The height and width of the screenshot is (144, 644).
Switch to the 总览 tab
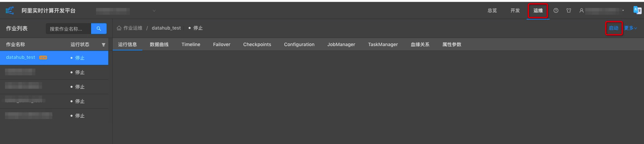[492, 10]
